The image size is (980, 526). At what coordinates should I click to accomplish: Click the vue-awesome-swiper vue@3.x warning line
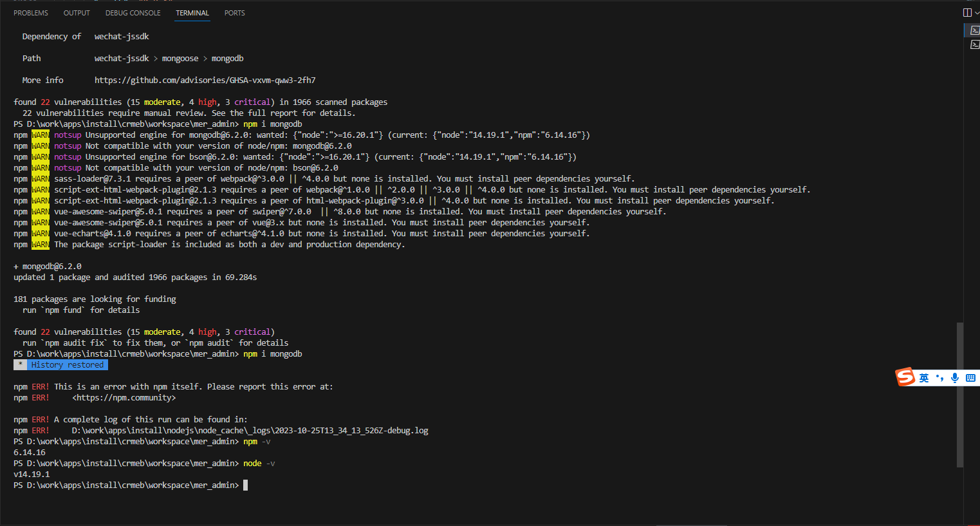pos(302,223)
